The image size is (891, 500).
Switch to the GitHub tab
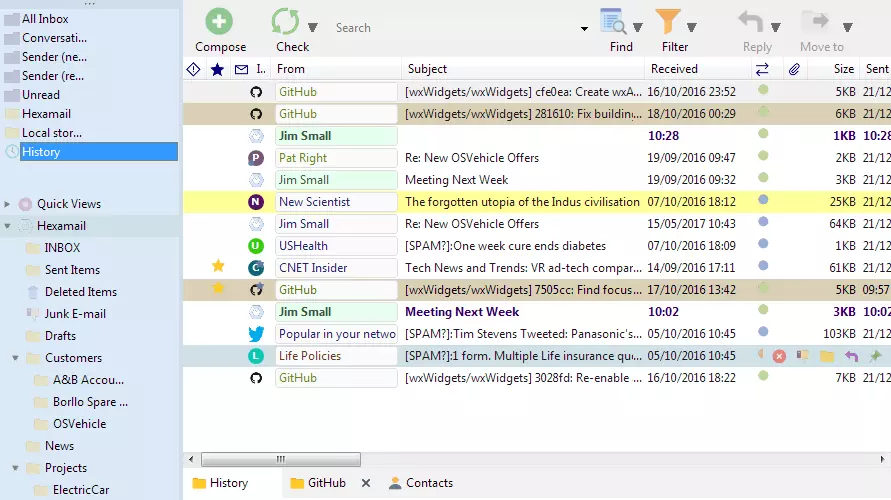[326, 483]
